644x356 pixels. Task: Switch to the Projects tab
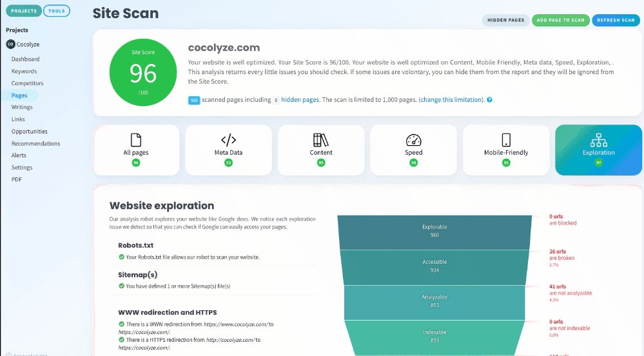[x=24, y=11]
